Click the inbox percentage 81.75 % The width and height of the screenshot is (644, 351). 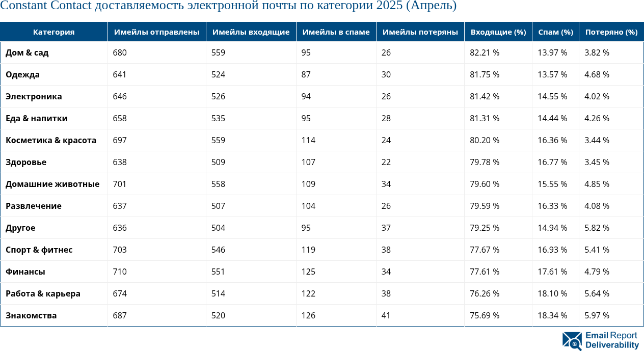(485, 74)
